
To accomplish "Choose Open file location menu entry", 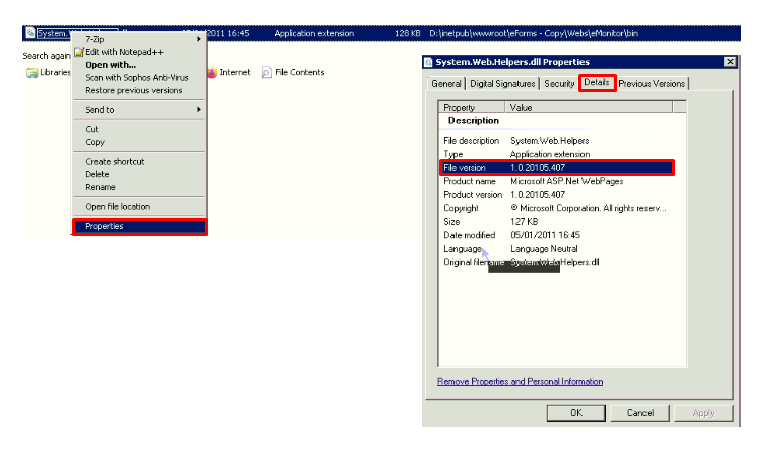I will pyautogui.click(x=117, y=207).
